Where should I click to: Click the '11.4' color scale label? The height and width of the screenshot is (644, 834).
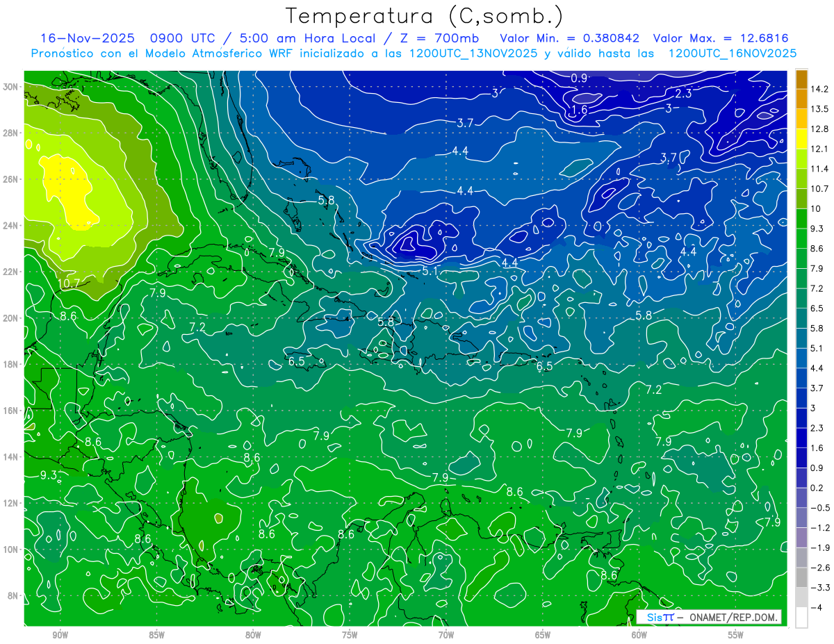[819, 168]
